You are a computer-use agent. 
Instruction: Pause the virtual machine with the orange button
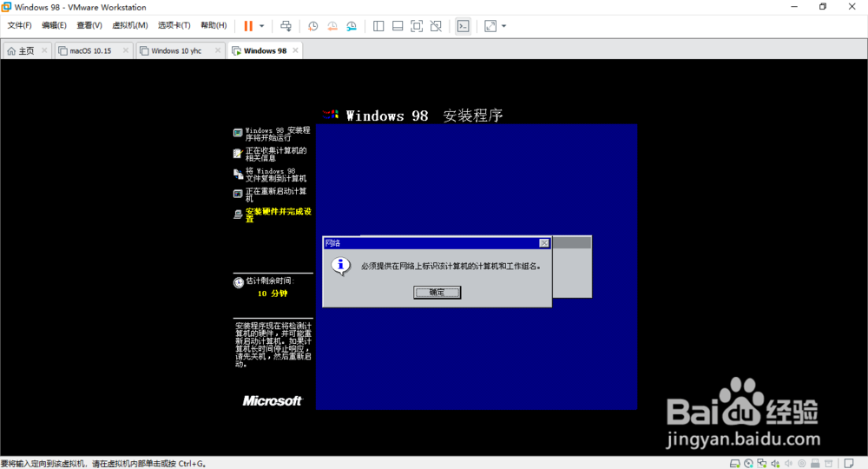[x=248, y=26]
